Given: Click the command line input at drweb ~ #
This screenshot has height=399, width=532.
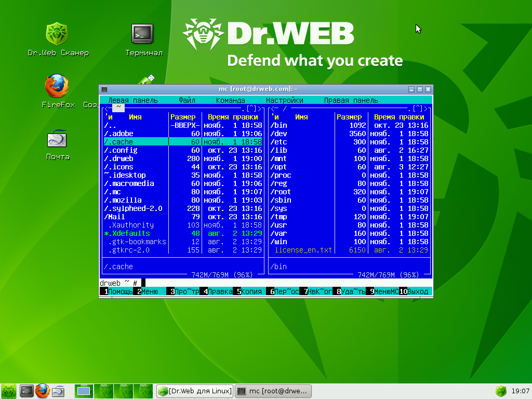Looking at the screenshot, I should point(287,283).
